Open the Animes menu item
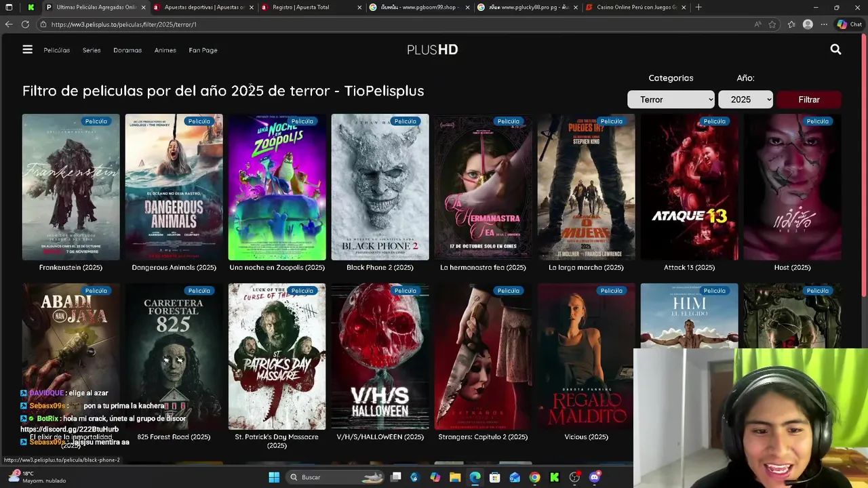This screenshot has width=868, height=488. [x=165, y=50]
